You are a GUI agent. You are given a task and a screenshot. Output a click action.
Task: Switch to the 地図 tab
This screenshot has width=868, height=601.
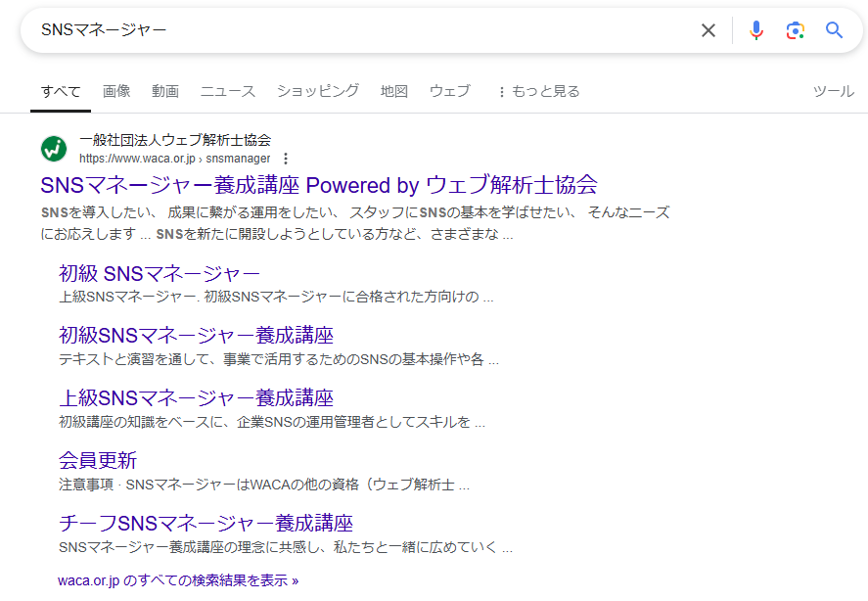394,91
